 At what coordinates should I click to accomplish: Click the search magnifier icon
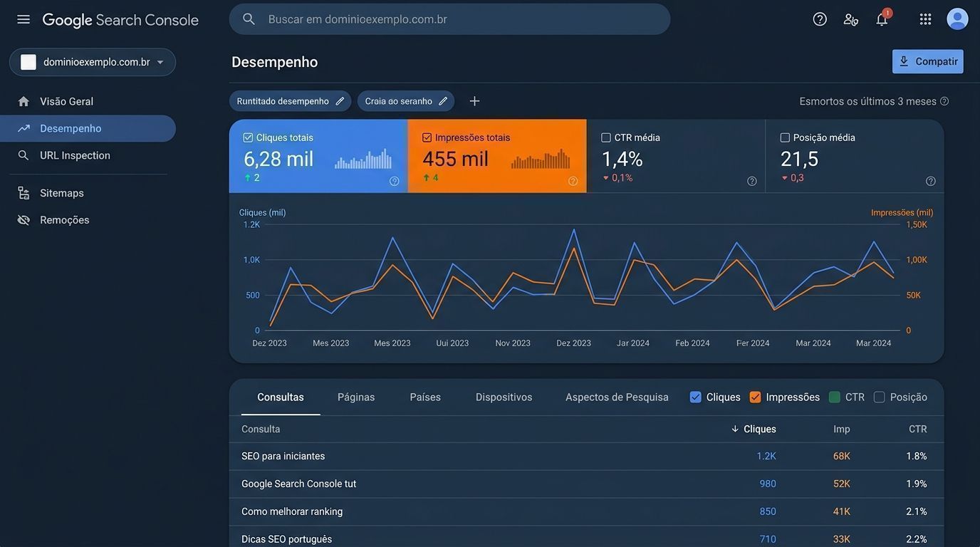[x=249, y=19]
